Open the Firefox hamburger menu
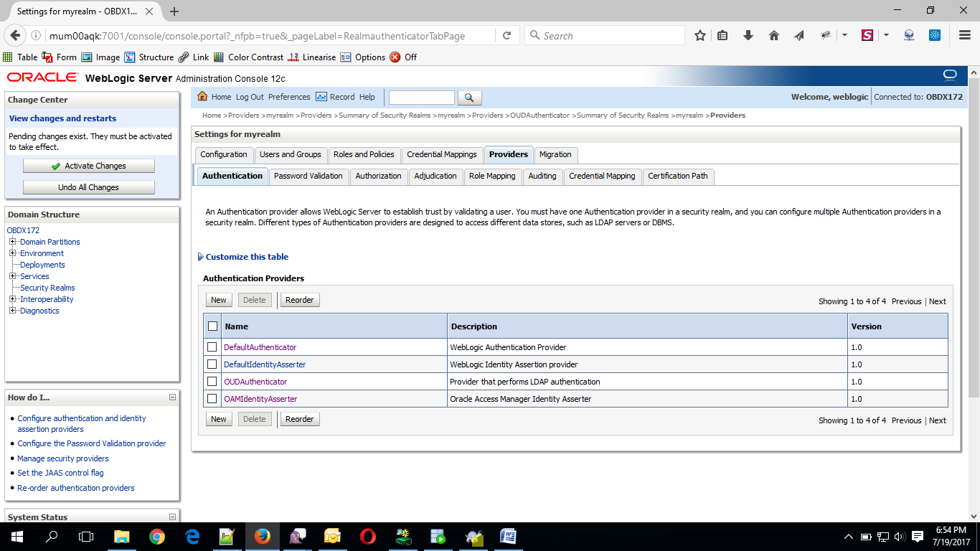The image size is (980, 551). tap(965, 35)
